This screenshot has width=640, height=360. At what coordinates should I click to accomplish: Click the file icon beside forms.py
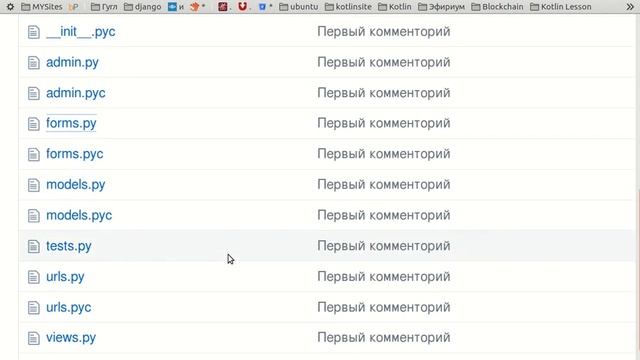tap(33, 124)
